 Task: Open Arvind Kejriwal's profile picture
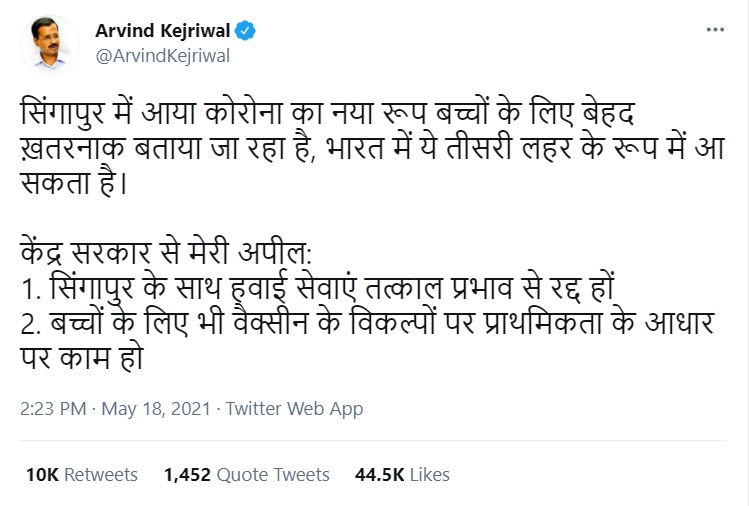click(48, 42)
